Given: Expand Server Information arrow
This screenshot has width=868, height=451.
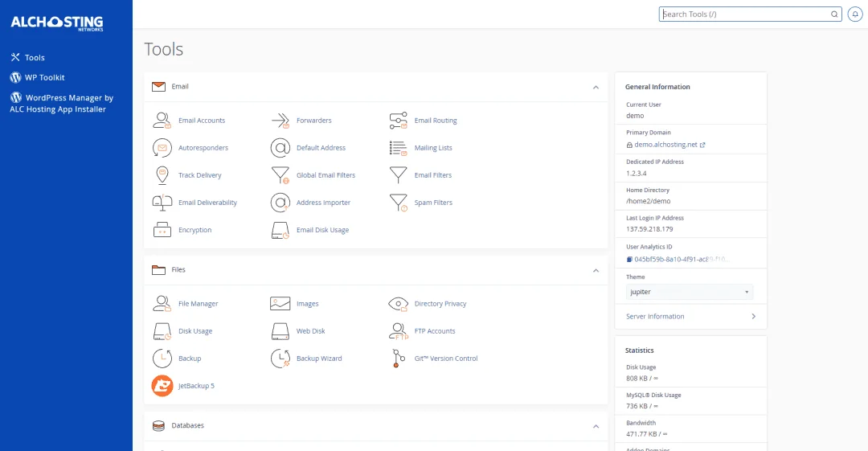Looking at the screenshot, I should tap(753, 317).
